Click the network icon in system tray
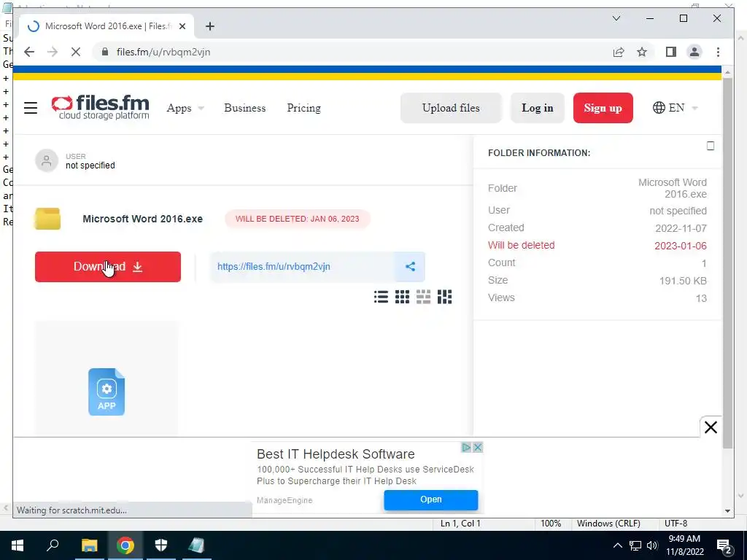Viewport: 747px width, 560px height. (x=635, y=545)
